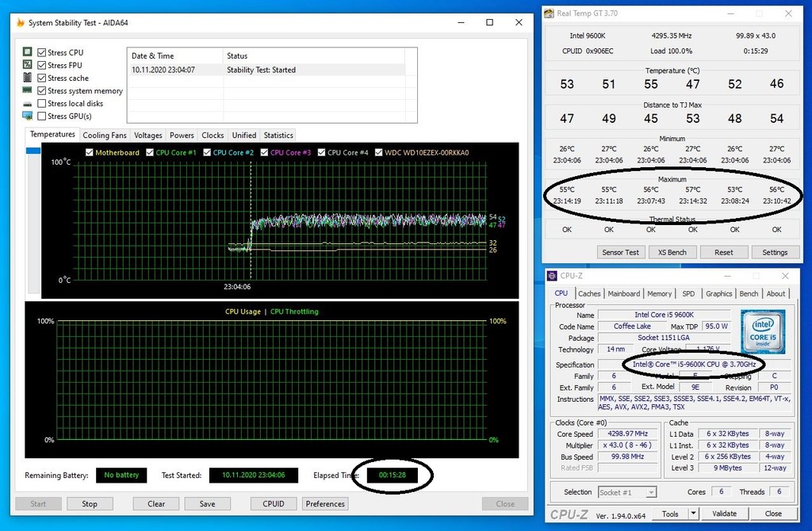The width and height of the screenshot is (812, 531).
Task: Click the system memory RAM stick icon
Action: coord(28,90)
